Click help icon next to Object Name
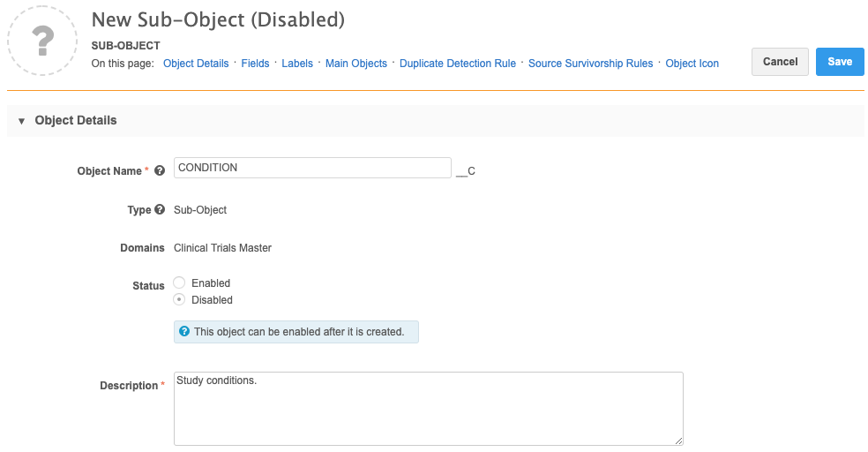The image size is (868, 452). 160,171
